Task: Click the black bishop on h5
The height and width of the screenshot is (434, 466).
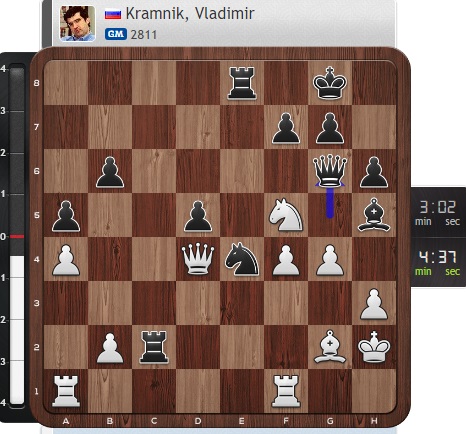Action: pos(374,215)
